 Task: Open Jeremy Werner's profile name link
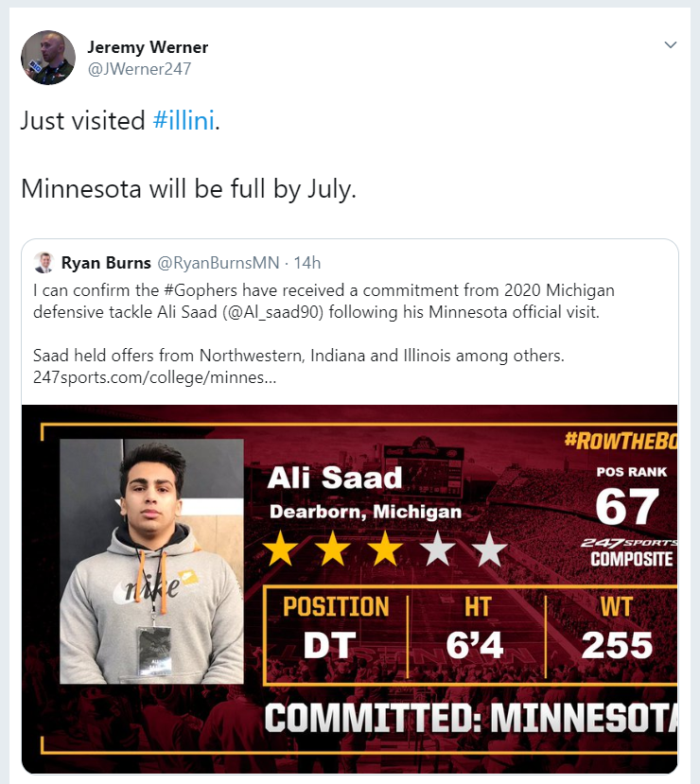click(148, 47)
